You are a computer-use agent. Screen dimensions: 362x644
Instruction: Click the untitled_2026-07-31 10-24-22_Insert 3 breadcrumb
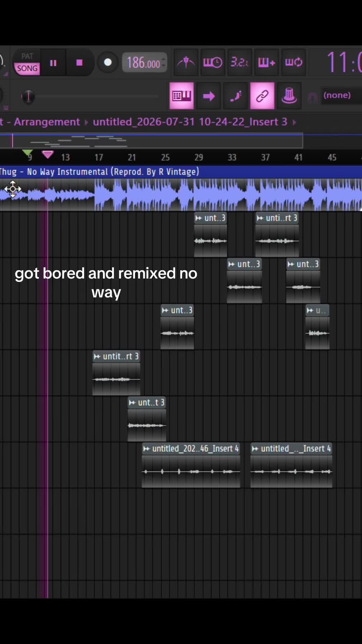[190, 122]
